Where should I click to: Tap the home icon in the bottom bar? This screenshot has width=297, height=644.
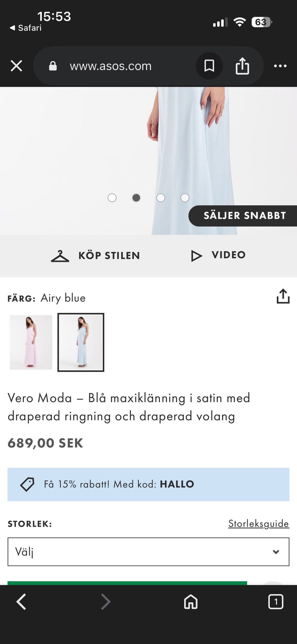pyautogui.click(x=191, y=602)
